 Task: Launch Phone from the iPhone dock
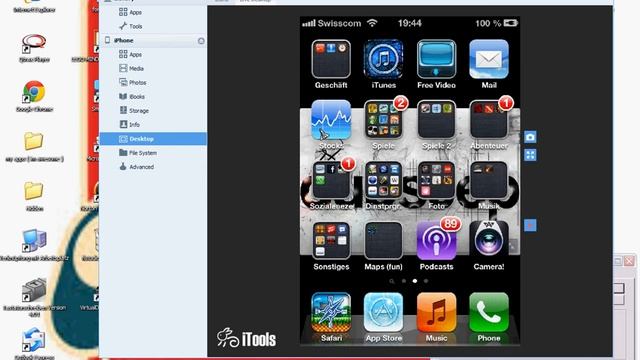[x=489, y=312]
